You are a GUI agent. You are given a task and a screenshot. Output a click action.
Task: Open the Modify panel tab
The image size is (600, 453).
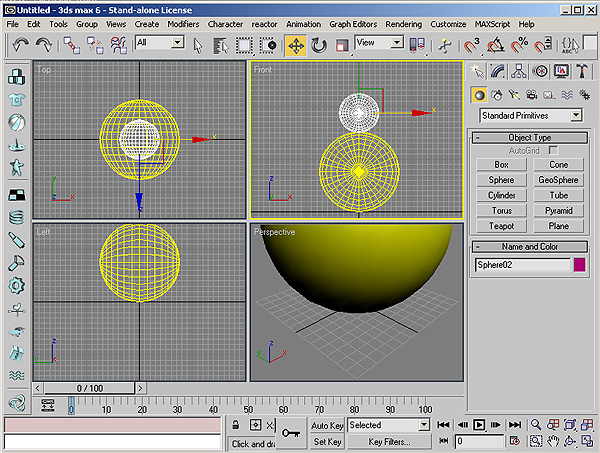tap(499, 70)
